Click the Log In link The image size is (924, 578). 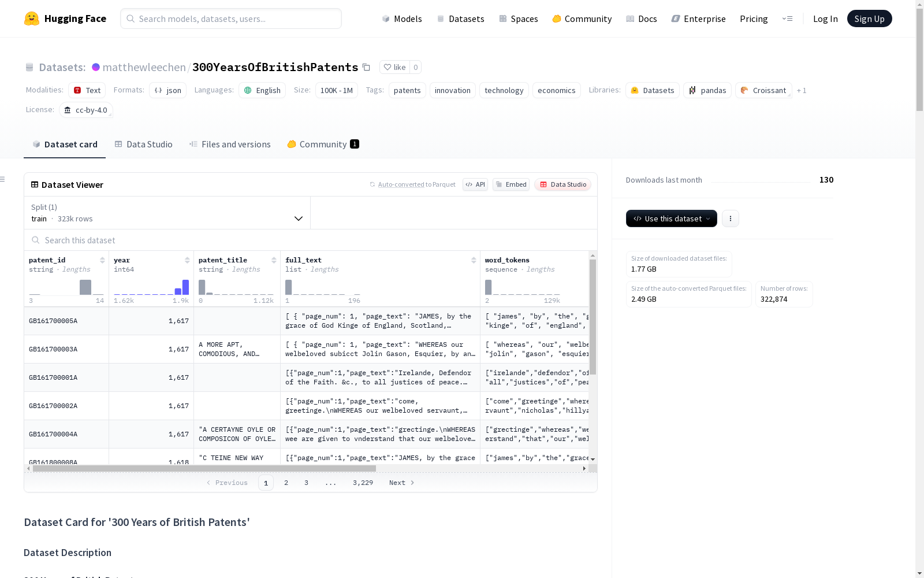coord(825,18)
